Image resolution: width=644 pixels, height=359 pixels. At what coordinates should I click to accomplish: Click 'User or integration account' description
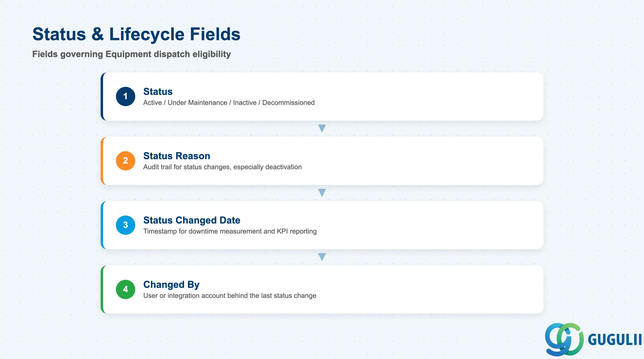coord(229,296)
